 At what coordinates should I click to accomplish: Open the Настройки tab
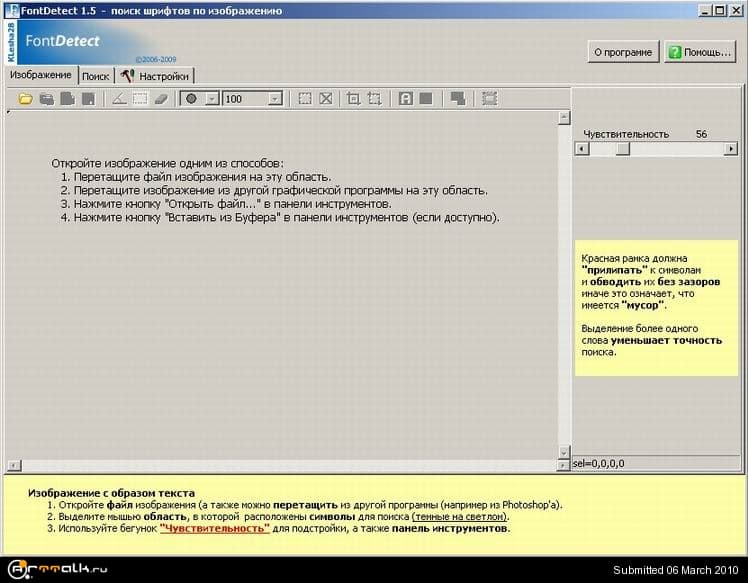pos(155,76)
